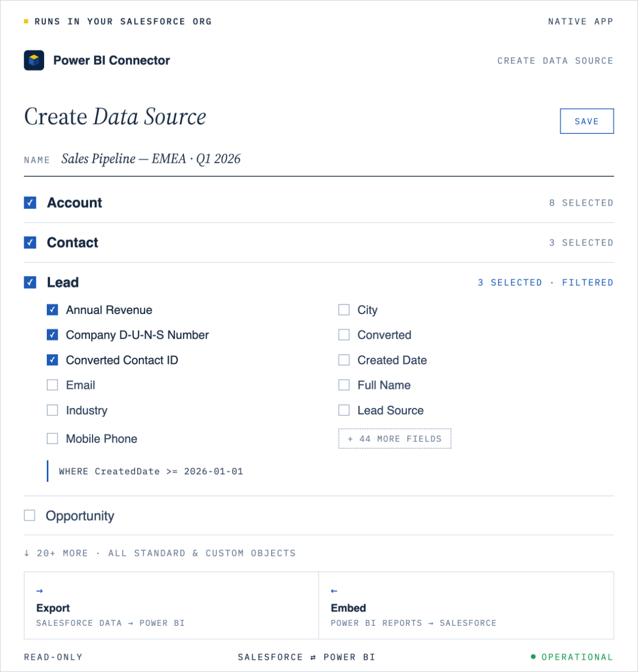Click the Save button

point(587,121)
